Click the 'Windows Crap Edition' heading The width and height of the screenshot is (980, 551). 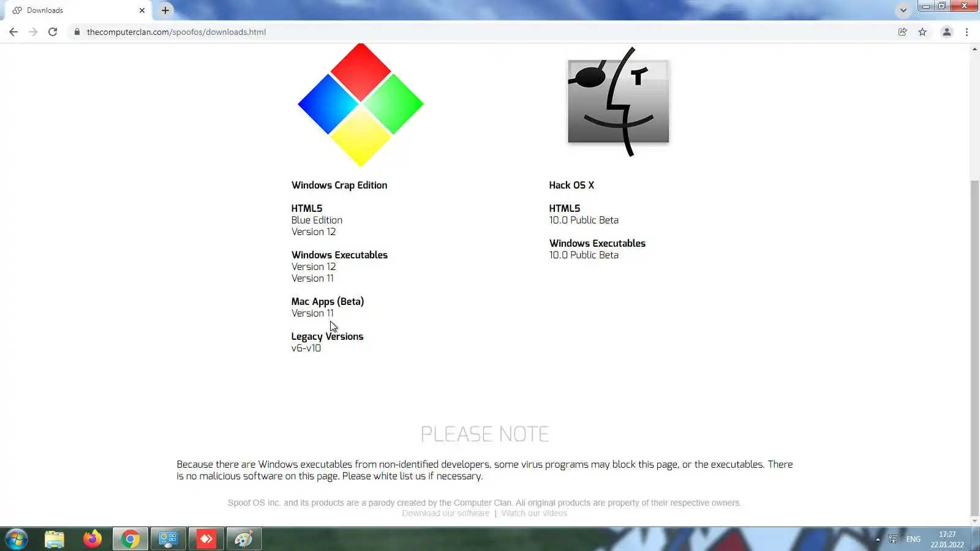[x=339, y=186]
